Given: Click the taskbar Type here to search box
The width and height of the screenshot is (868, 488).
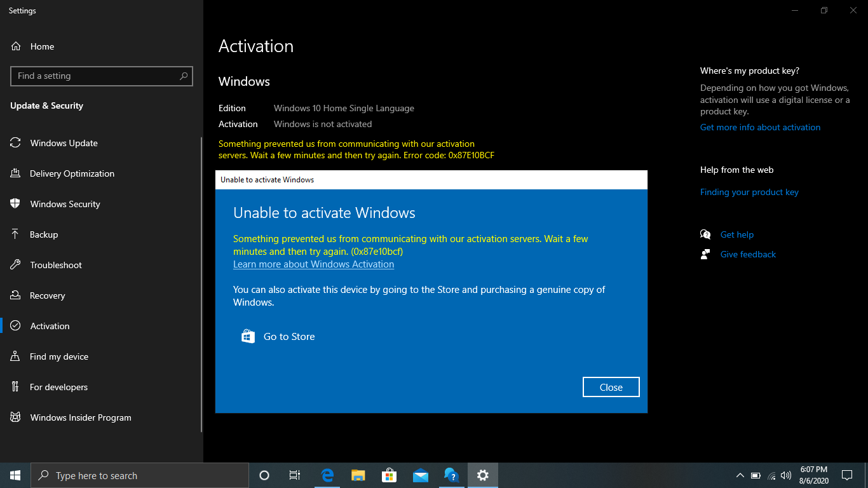Looking at the screenshot, I should (x=140, y=475).
